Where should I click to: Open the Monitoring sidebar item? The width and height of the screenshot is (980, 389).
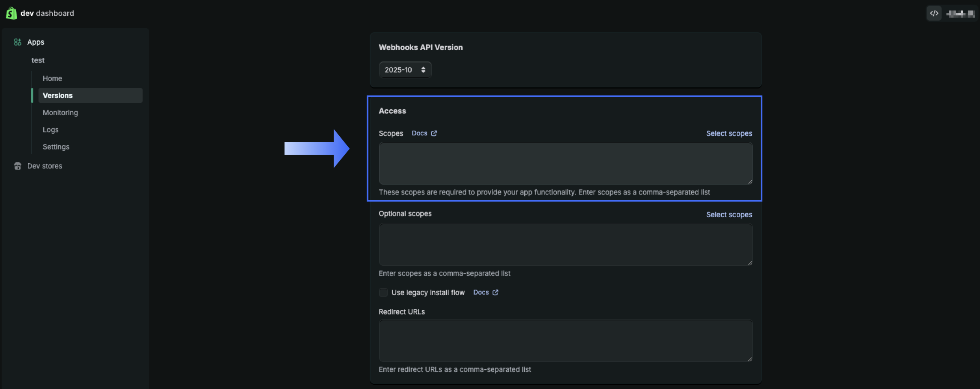tap(60, 113)
